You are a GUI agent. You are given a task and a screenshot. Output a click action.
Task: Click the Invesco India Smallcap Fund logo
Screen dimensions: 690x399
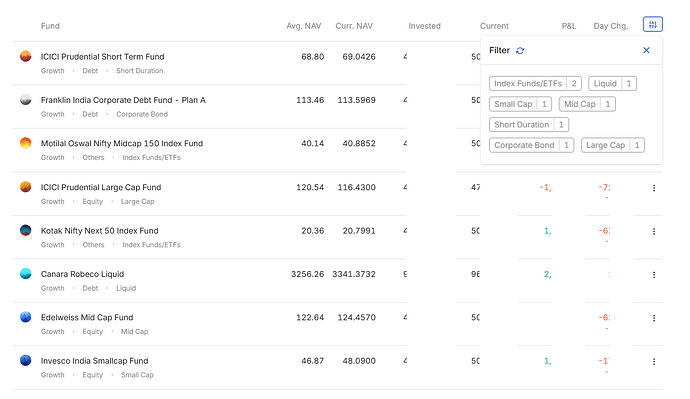pos(26,360)
